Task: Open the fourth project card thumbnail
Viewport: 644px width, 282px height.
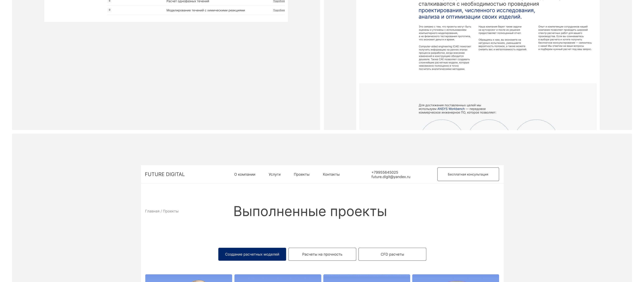Action: [455, 278]
